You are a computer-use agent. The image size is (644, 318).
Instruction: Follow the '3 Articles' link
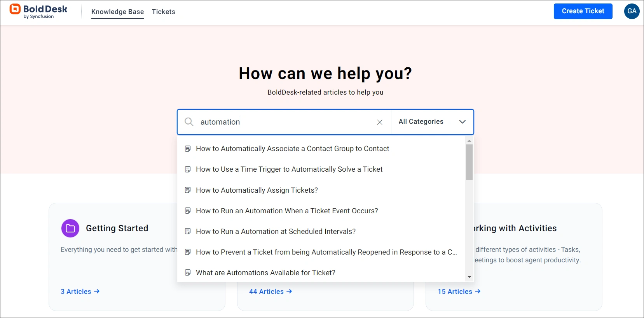pos(80,292)
